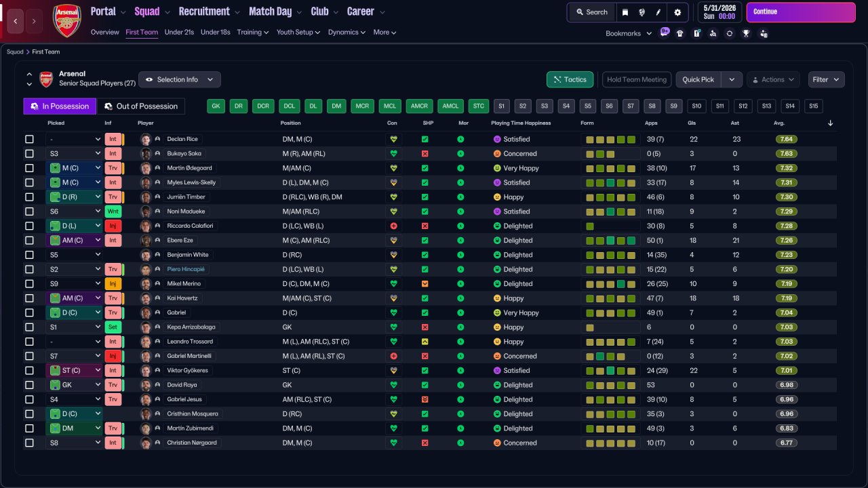Screen dimensions: 868x488
Task: Open the Tactics button
Action: click(x=570, y=79)
